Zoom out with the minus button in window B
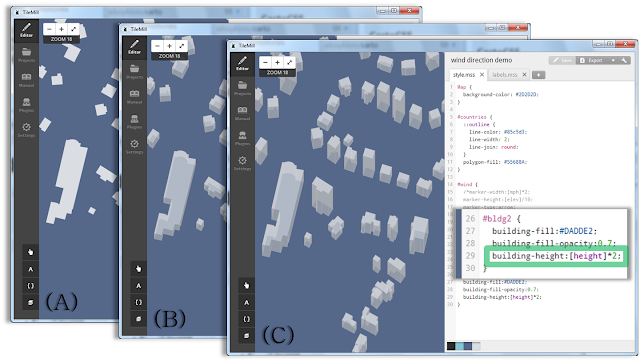This screenshot has height=362, width=640. [158, 46]
